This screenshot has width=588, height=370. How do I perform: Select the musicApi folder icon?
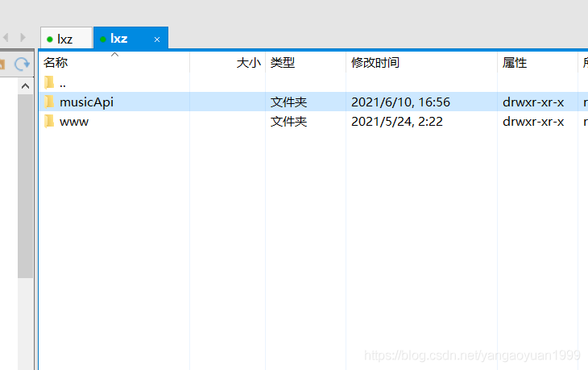49,102
